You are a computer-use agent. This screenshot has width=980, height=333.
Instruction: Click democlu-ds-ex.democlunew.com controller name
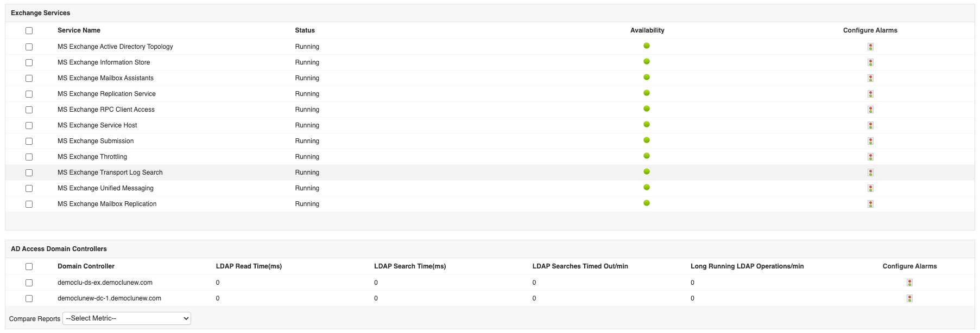pos(105,283)
